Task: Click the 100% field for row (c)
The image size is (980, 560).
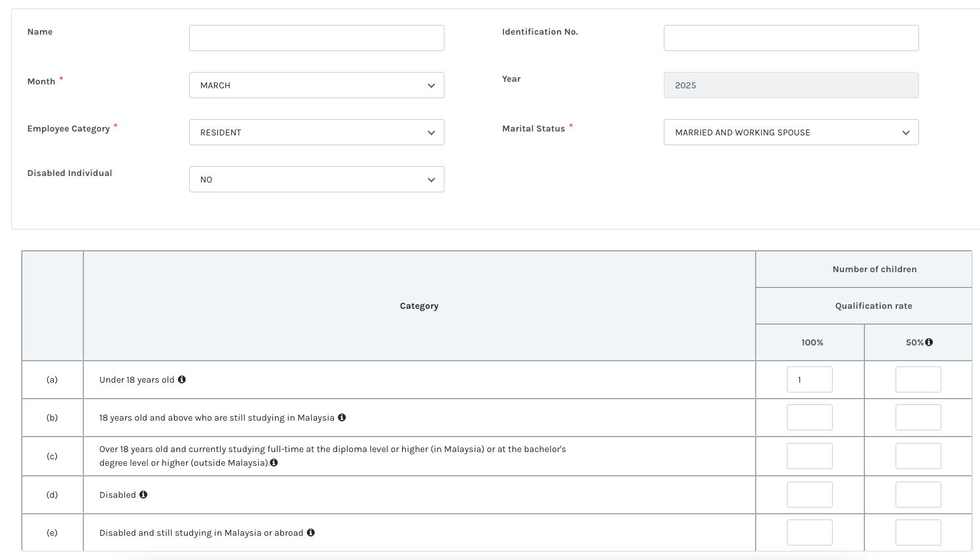Action: pyautogui.click(x=810, y=456)
